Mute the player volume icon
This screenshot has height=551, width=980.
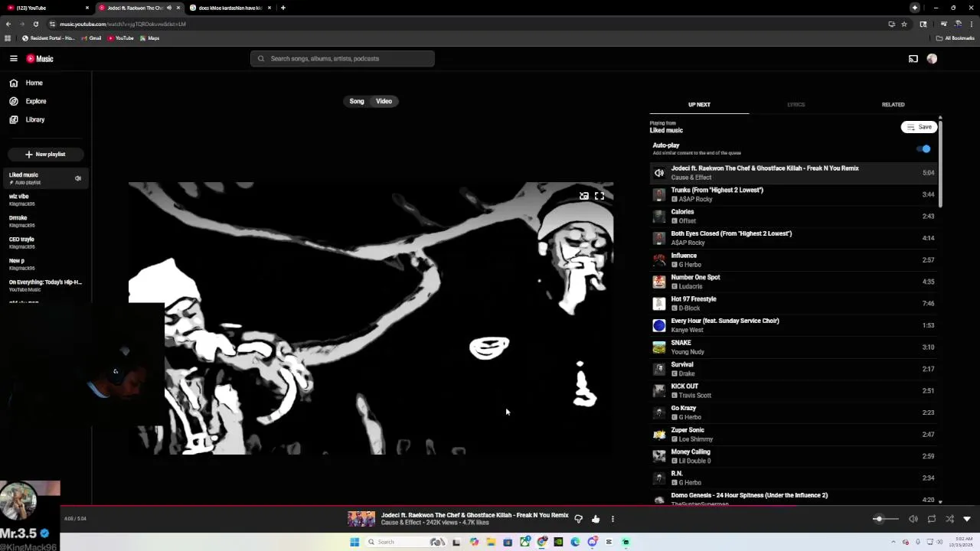pyautogui.click(x=913, y=519)
